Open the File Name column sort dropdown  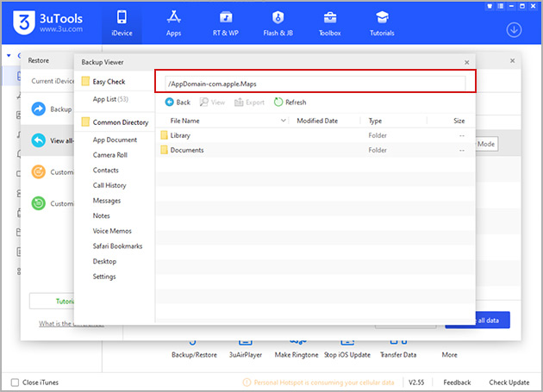click(284, 121)
